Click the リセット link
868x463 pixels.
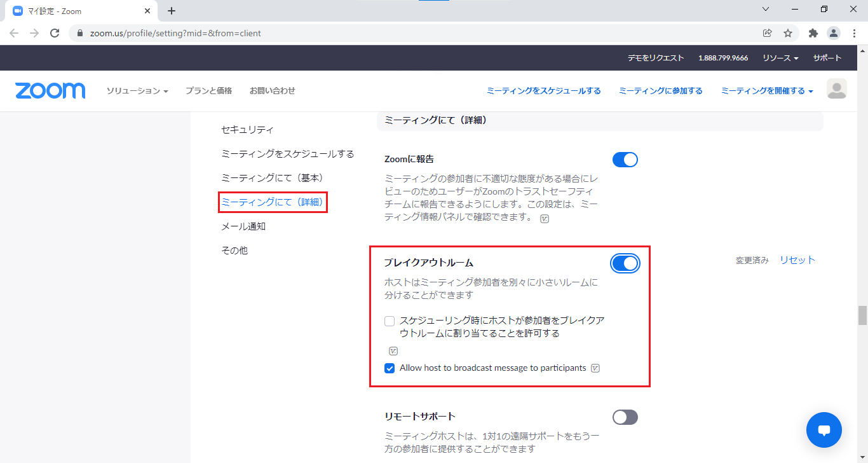pos(797,260)
